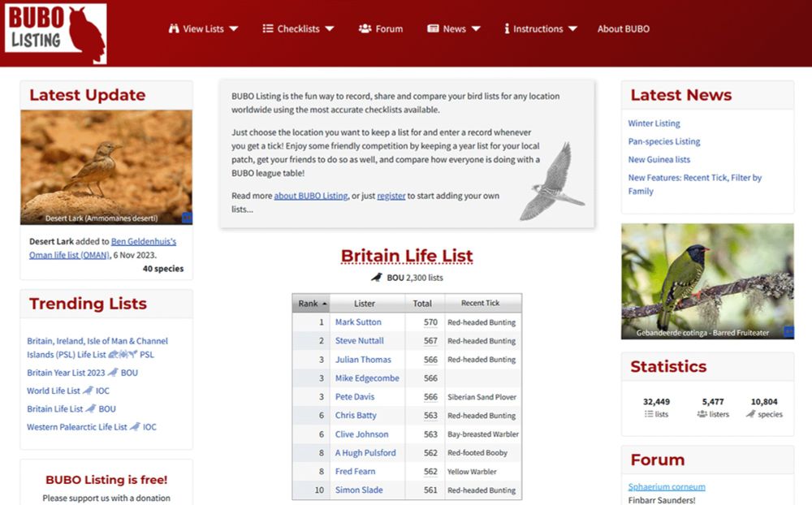Open the New Features: Recent Tick news item
The width and height of the screenshot is (812, 505).
(695, 183)
